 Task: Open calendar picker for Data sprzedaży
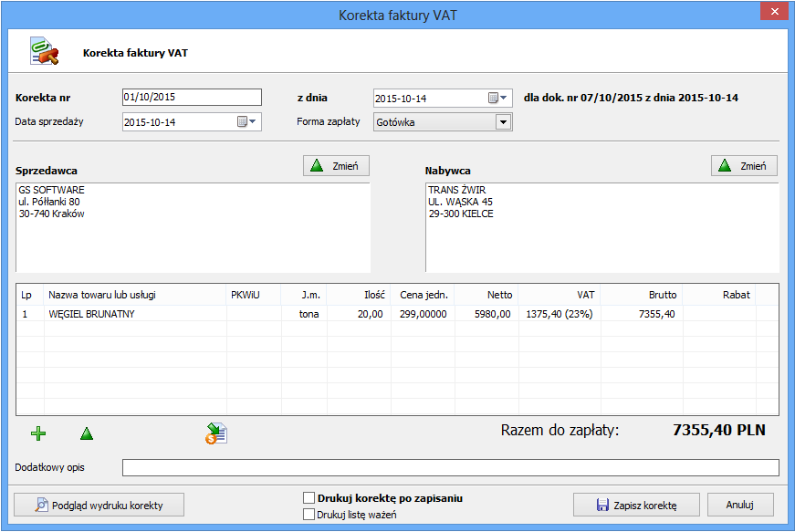coord(247,122)
